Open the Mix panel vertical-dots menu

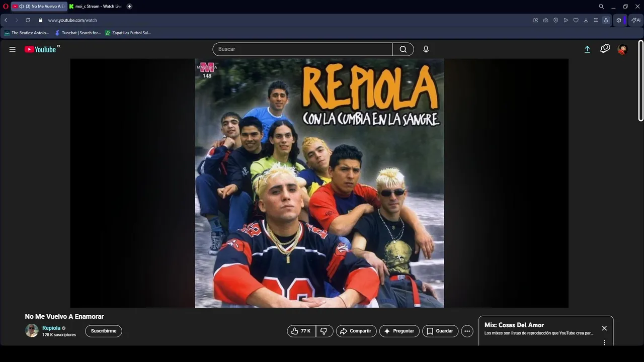coord(604,342)
